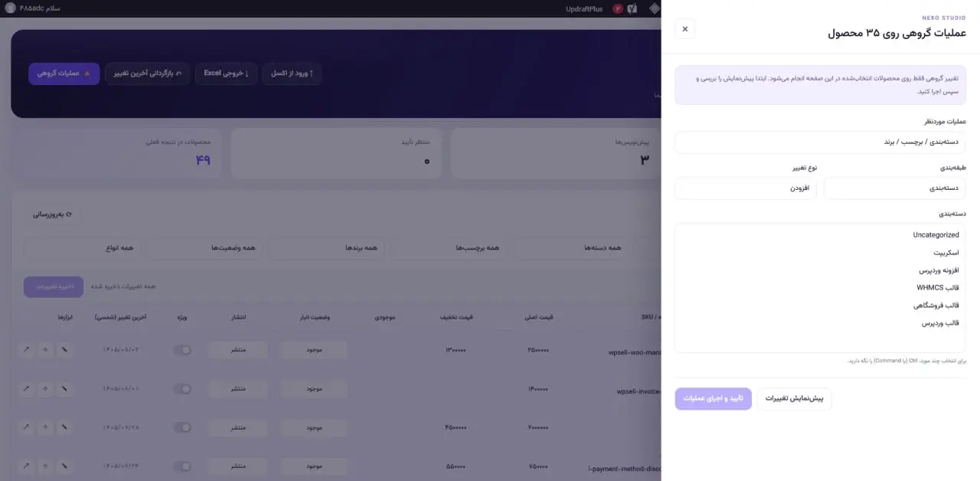Open the همه برندها filter dropdown
Viewport: 980px width, 481px height.
[x=325, y=248]
